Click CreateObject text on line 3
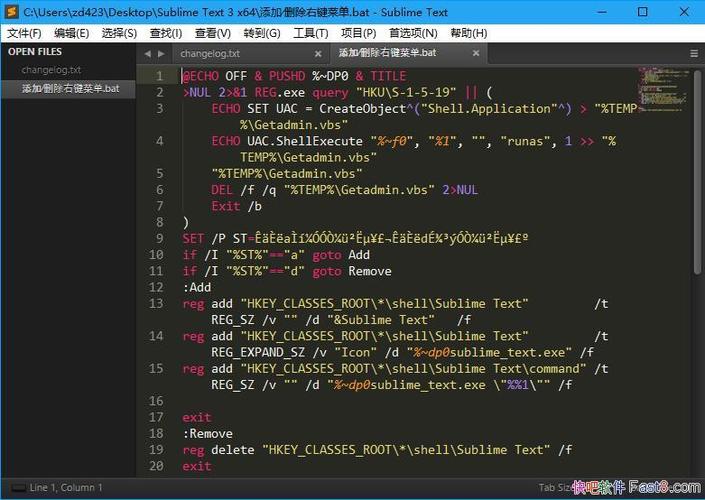The image size is (705, 500). click(x=363, y=109)
